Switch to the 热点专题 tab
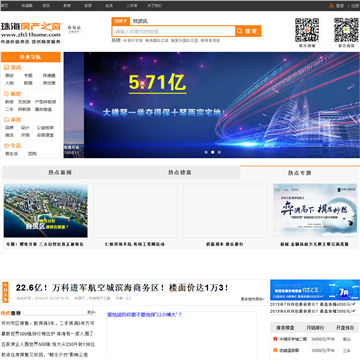The height and width of the screenshot is (360, 360). pos(299,173)
